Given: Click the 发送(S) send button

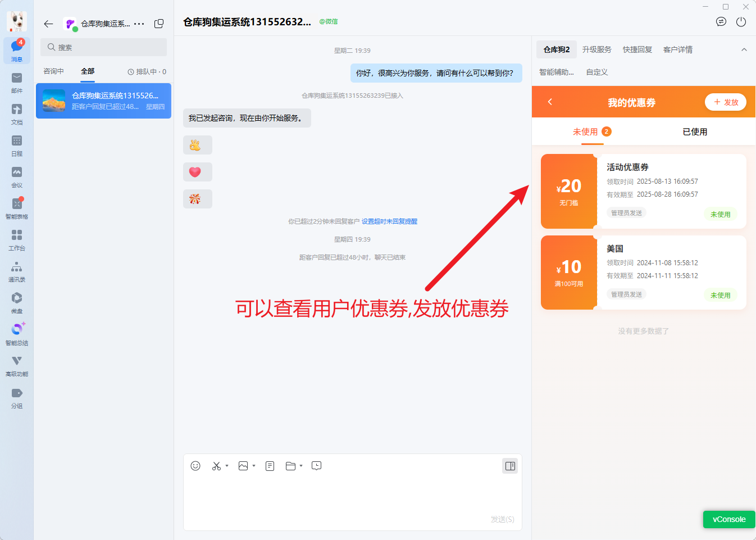Looking at the screenshot, I should pos(502,519).
